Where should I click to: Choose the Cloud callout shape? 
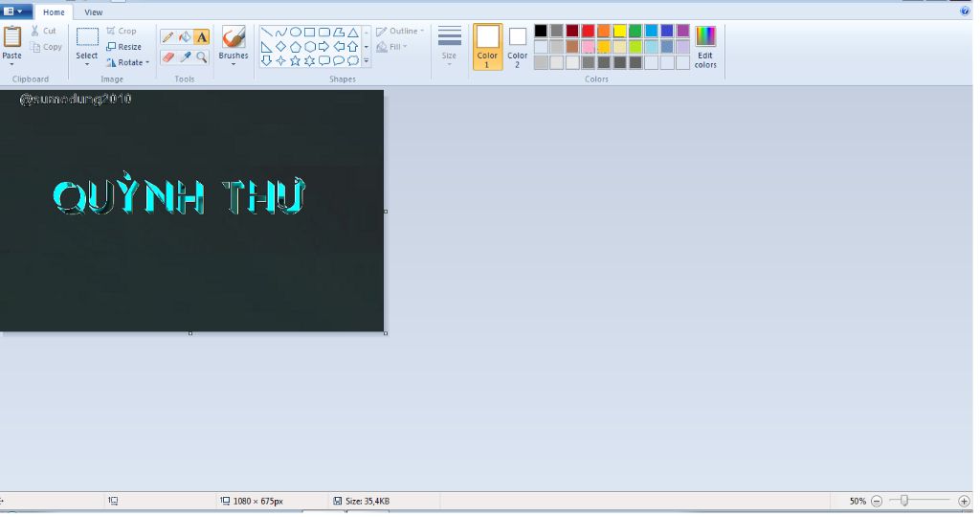click(352, 60)
